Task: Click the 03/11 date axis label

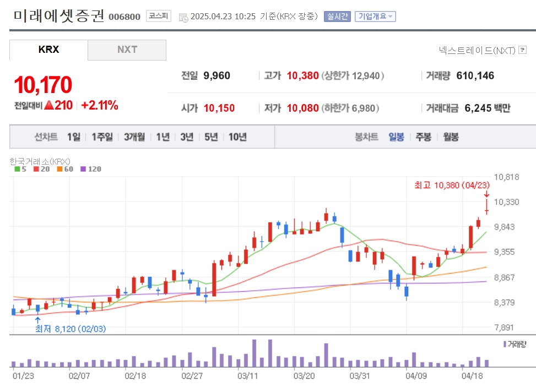Action: (x=247, y=376)
